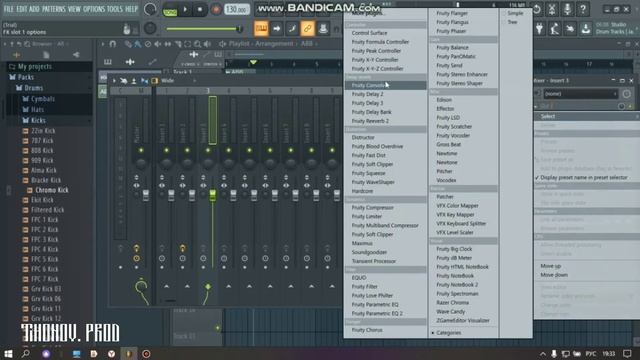The image size is (640, 360).
Task: Click Move down in slot menu
Action: (x=554, y=275)
